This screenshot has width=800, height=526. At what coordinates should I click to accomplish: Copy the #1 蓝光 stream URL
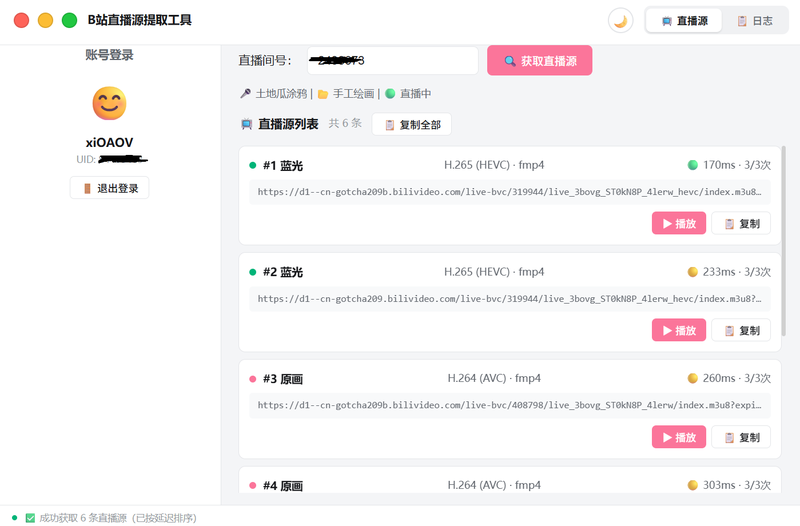pos(741,223)
